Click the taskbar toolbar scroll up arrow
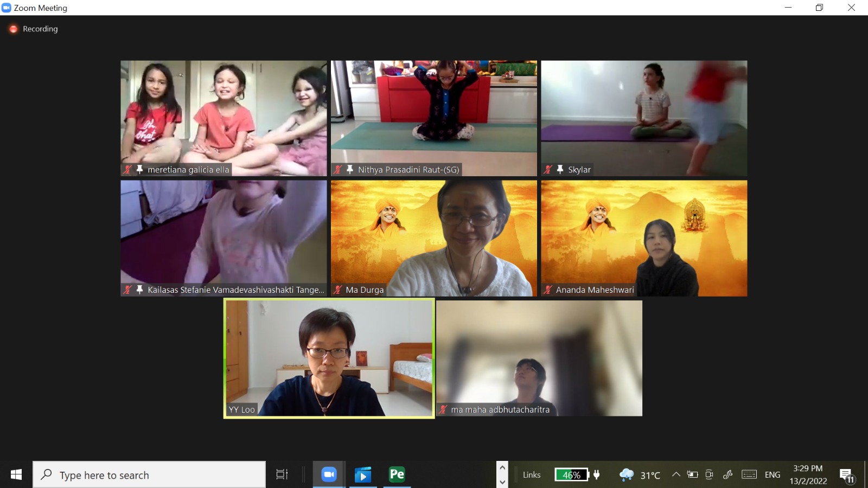The width and height of the screenshot is (868, 488). (502, 468)
